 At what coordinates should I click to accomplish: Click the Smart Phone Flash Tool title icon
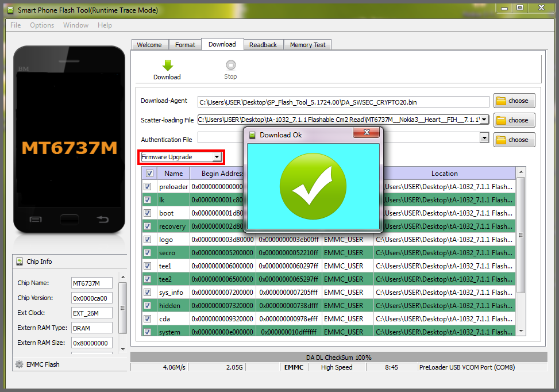[11, 10]
